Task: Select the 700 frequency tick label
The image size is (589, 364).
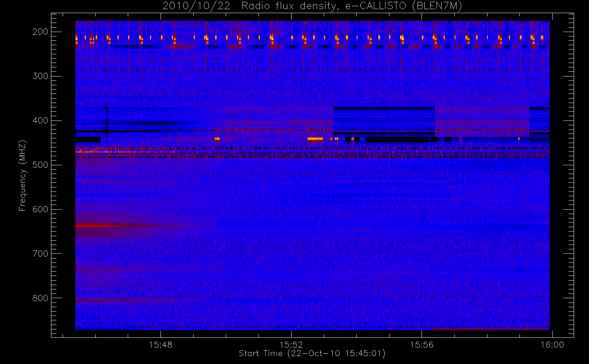Action: coord(40,254)
